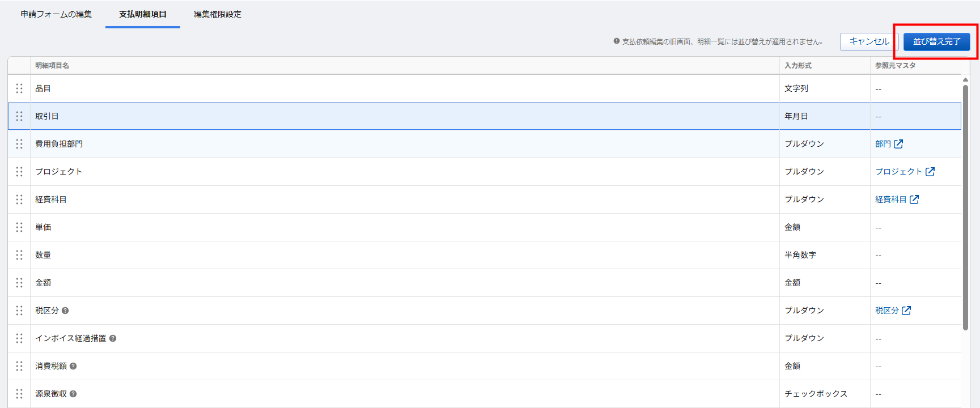Screen dimensions: 980x408
Task: Select the 支払明細項目 tab
Action: pos(143,14)
